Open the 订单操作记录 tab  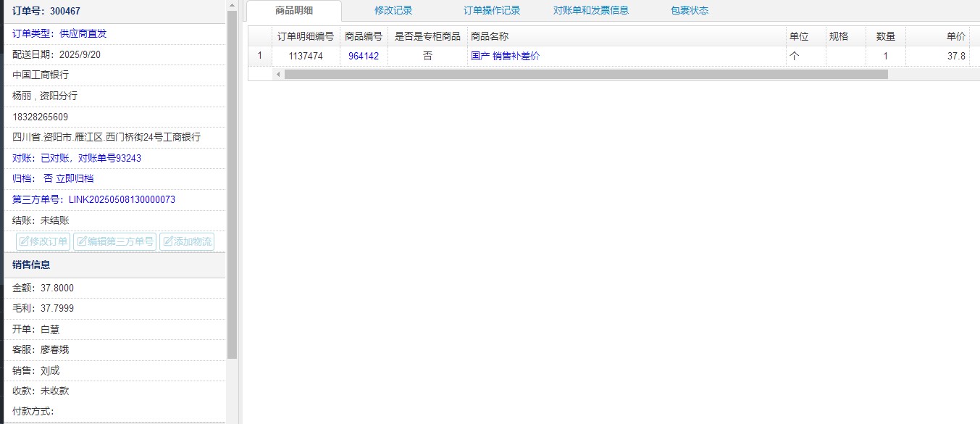pyautogui.click(x=492, y=11)
